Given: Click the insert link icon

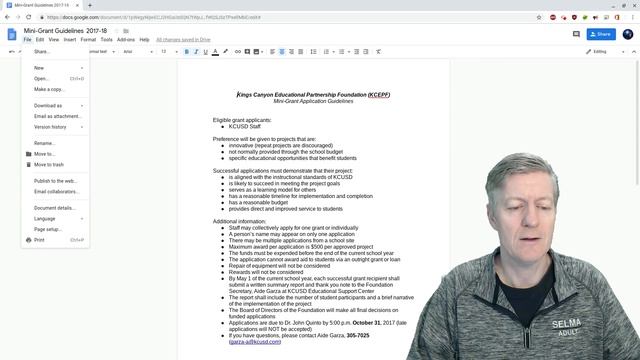Looking at the screenshot, I should click(x=238, y=52).
